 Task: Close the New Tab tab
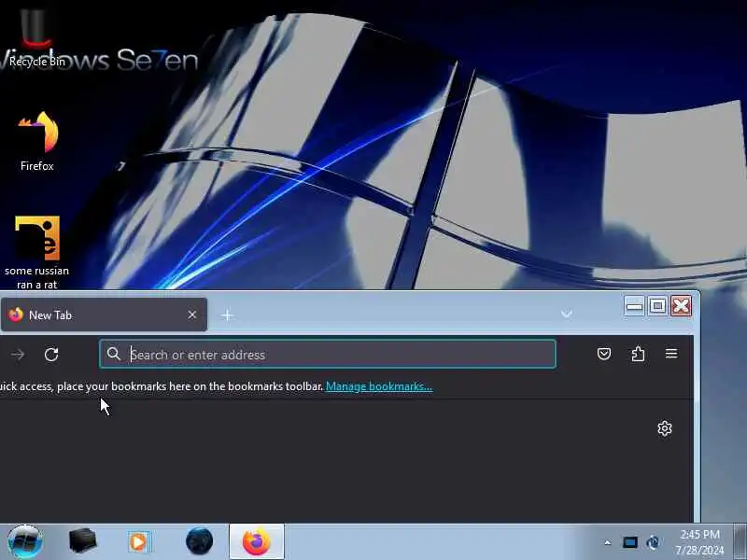tap(192, 315)
